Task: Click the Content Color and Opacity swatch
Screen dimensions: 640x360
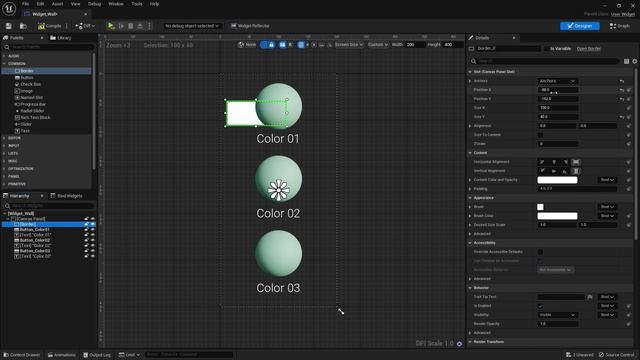Action: tap(558, 180)
